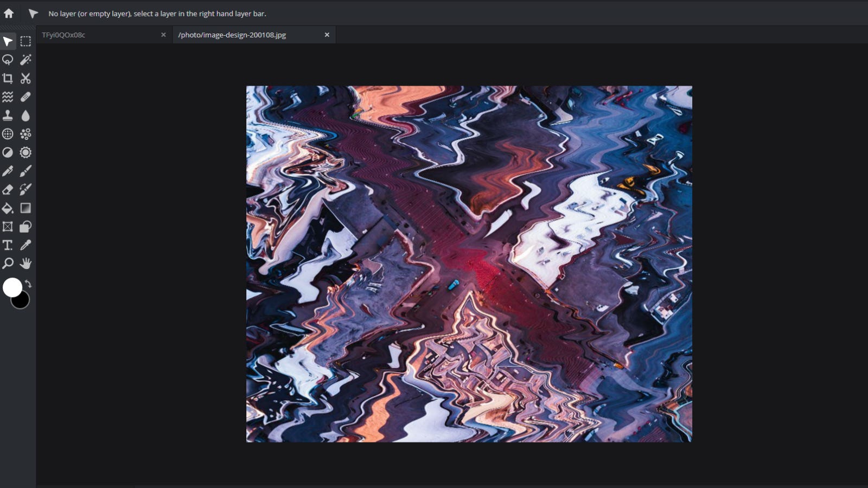Select the Clone Stamp tool
Image resolution: width=868 pixels, height=488 pixels.
point(8,115)
